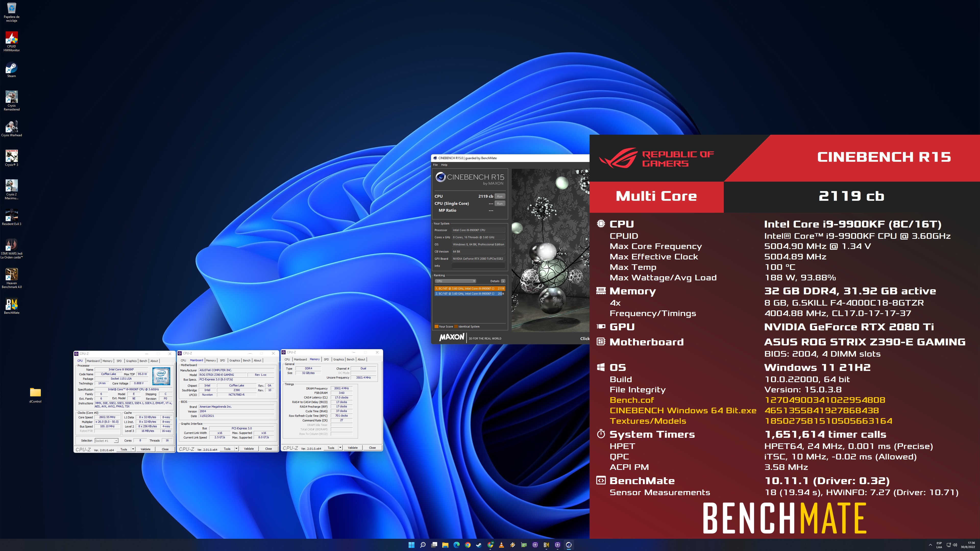The image size is (980, 551).
Task: Expand Tools dropdown arrow in CPU-Z Memory window
Action: tap(340, 448)
